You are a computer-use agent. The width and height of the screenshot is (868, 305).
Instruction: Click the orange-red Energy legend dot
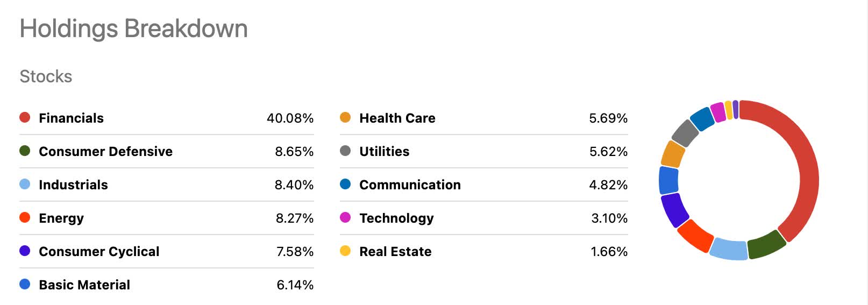tap(25, 217)
